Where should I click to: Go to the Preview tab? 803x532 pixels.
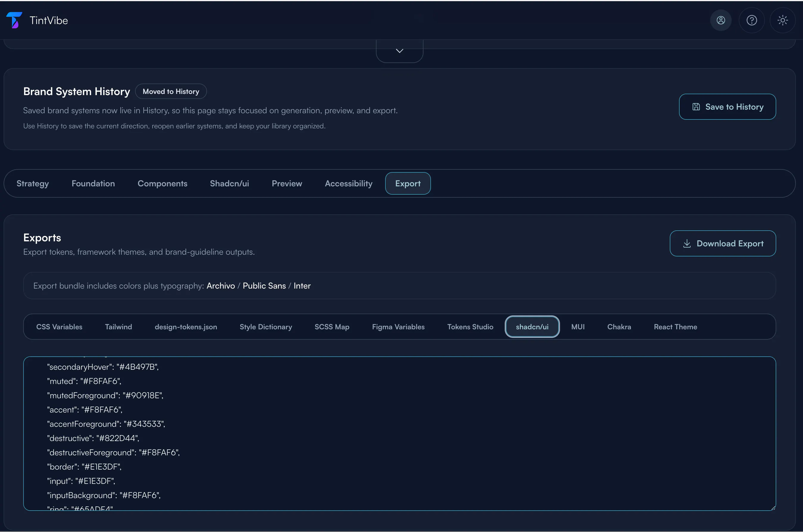pos(287,184)
